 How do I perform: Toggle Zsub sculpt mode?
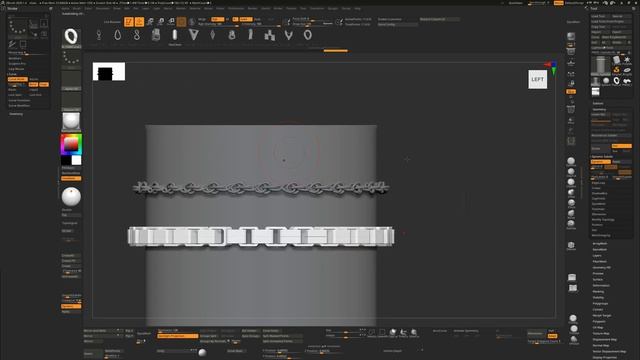[257, 19]
